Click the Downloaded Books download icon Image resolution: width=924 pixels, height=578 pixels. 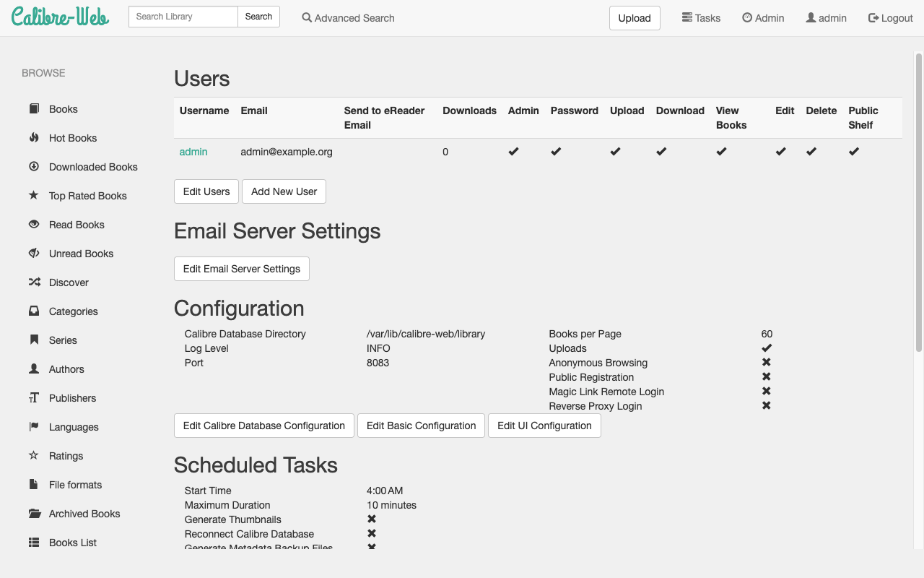[x=34, y=166]
